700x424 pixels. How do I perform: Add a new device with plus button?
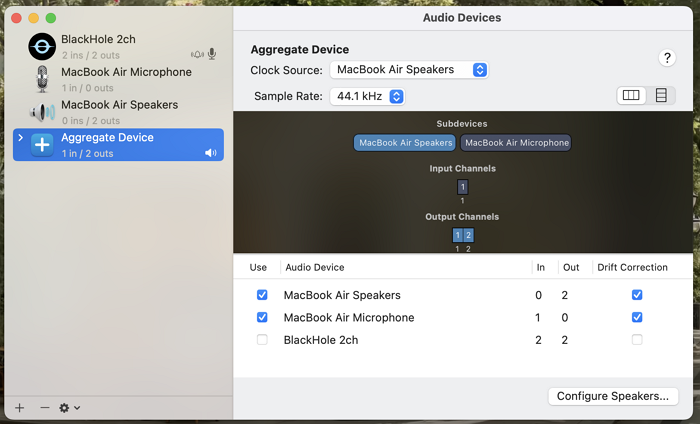coord(20,407)
